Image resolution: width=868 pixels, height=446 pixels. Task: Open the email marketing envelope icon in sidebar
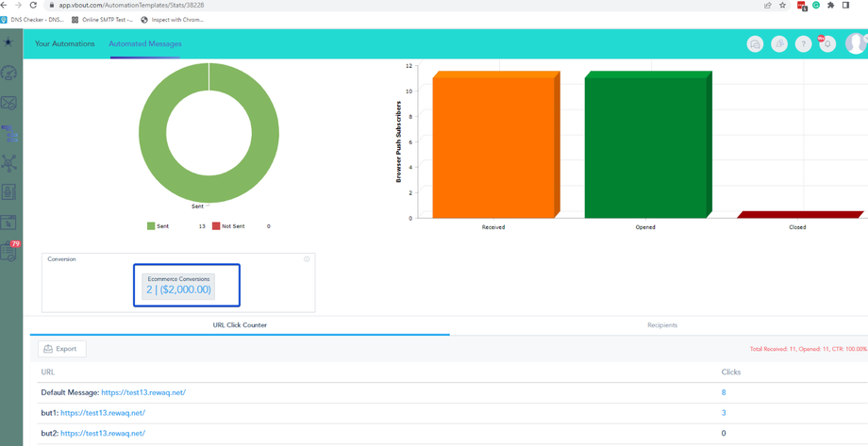pos(8,103)
